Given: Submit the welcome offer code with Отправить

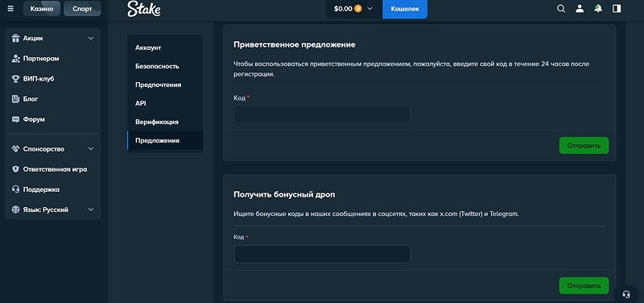Looking at the screenshot, I should [x=584, y=146].
